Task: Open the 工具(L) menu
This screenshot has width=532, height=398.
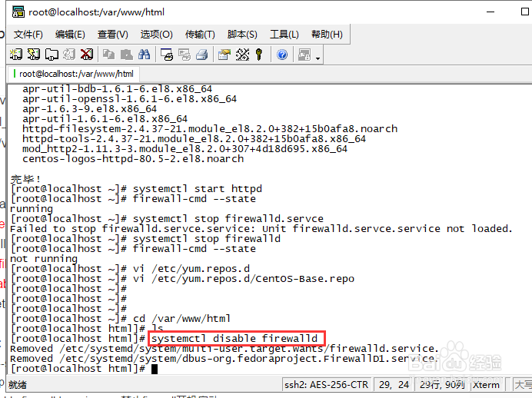Action: pos(284,35)
